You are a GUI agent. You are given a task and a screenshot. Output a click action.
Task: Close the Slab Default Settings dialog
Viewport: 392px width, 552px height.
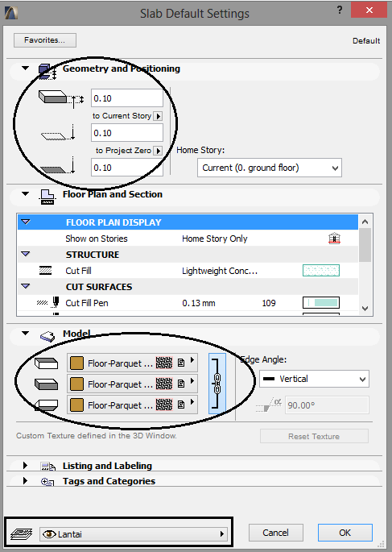369,10
